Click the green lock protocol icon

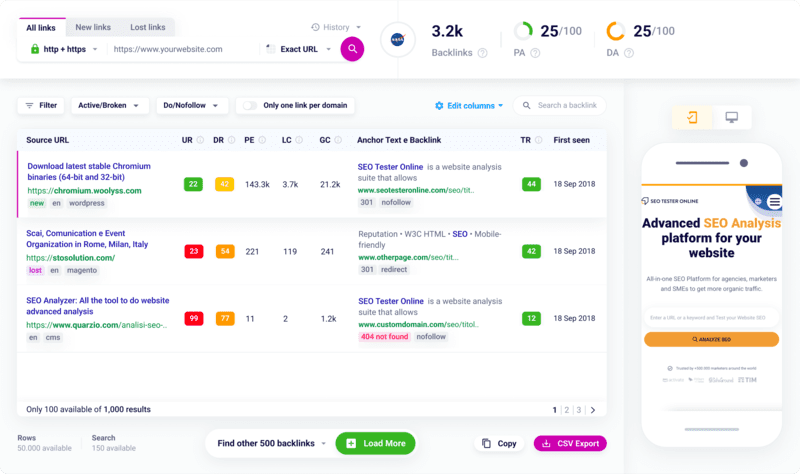35,49
